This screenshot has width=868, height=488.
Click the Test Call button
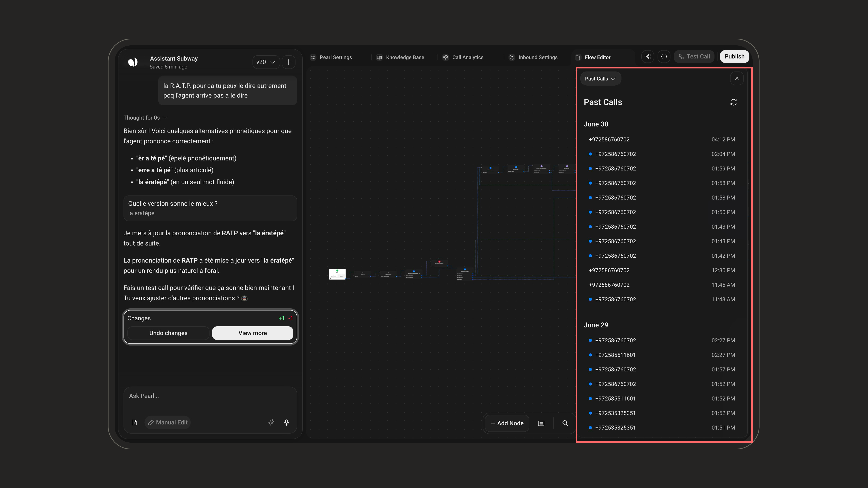pyautogui.click(x=694, y=57)
